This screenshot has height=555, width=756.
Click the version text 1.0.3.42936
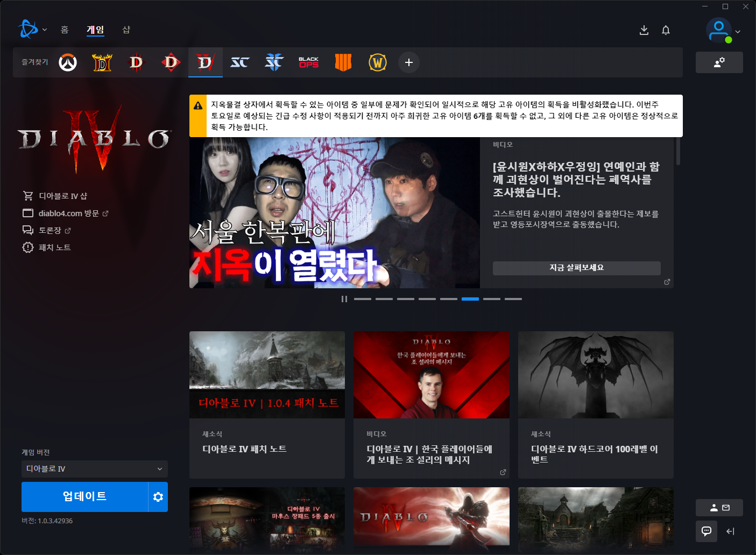(x=55, y=521)
